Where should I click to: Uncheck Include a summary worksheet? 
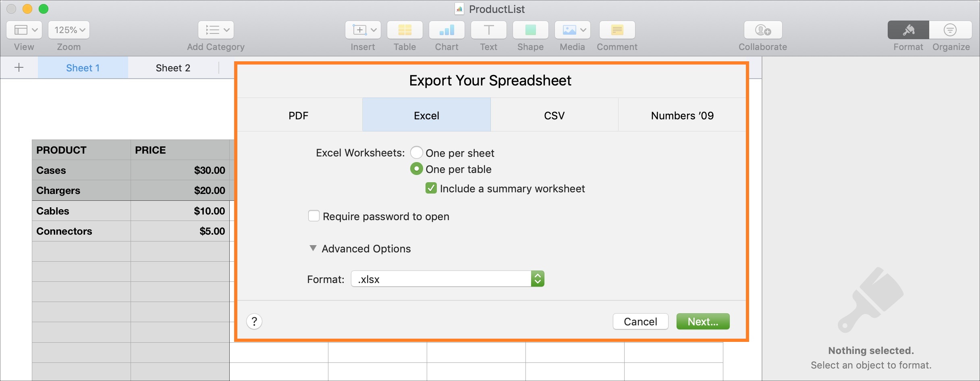pos(431,188)
